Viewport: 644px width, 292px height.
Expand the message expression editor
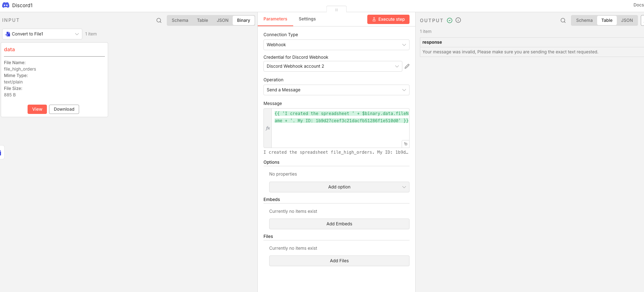(406, 144)
